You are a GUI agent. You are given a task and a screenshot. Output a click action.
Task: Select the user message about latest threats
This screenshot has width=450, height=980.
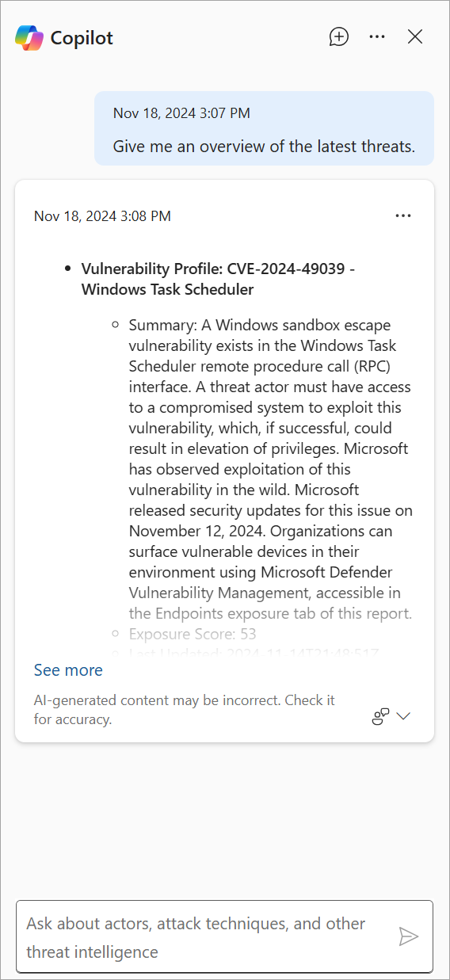pos(264,128)
